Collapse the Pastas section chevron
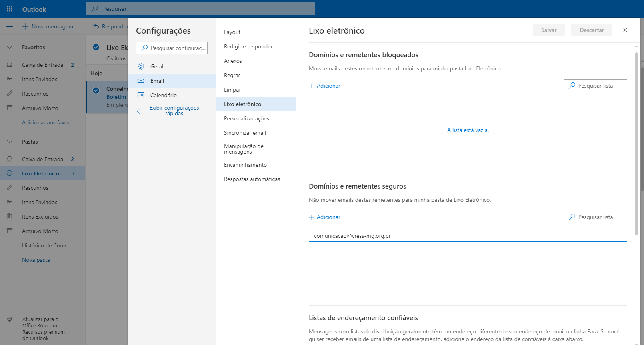This screenshot has width=644, height=345. click(x=10, y=142)
